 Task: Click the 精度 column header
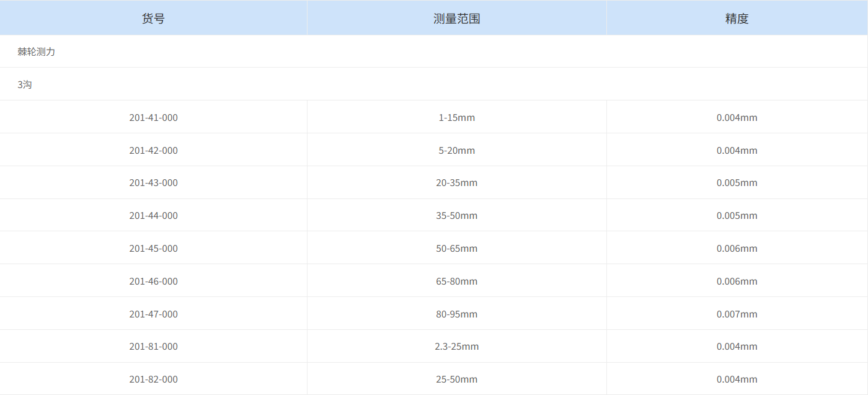(x=738, y=18)
